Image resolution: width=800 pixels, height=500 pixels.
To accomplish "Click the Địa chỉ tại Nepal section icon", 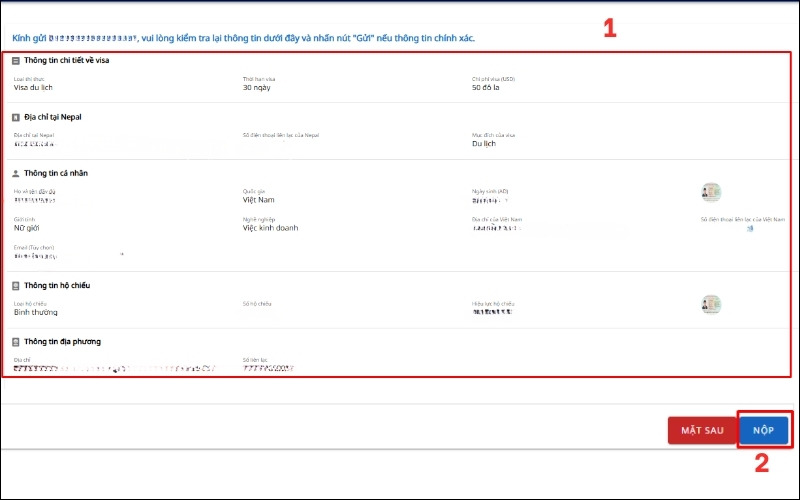I will (x=16, y=117).
